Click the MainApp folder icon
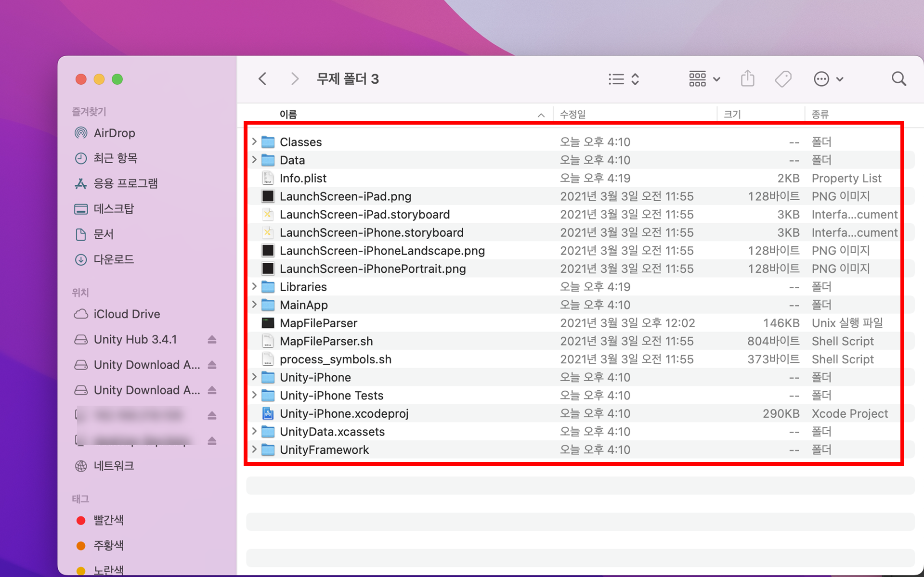This screenshot has height=577, width=924. 268,305
